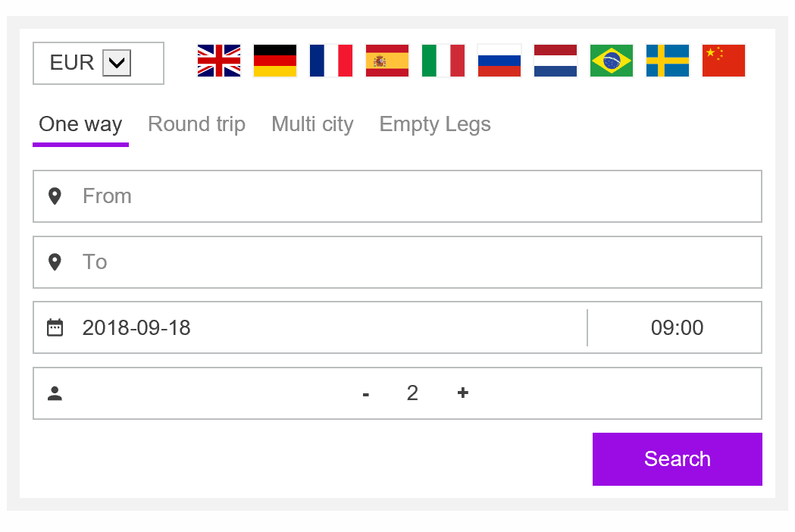Increase passenger count with plus
This screenshot has width=795, height=532.
462,393
